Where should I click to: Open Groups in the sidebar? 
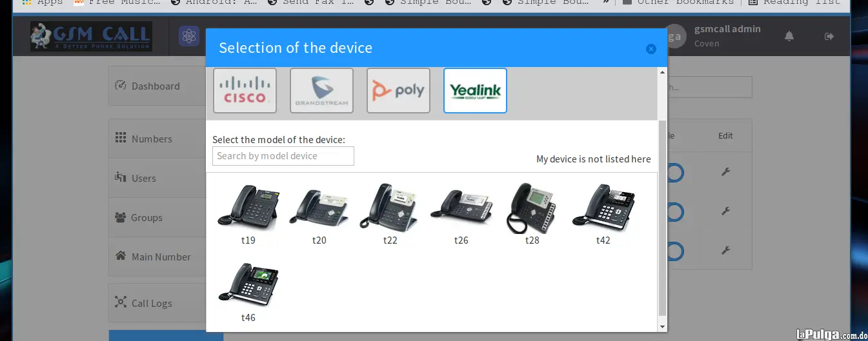pyautogui.click(x=157, y=217)
